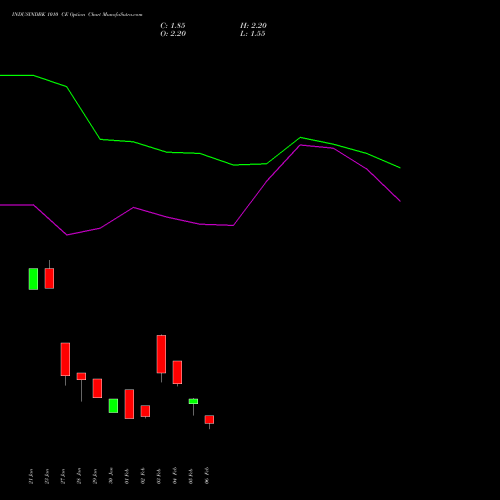Screen dimensions: 500x500
Task: Click the red candle for 22 Jan
Action: (x=49, y=278)
